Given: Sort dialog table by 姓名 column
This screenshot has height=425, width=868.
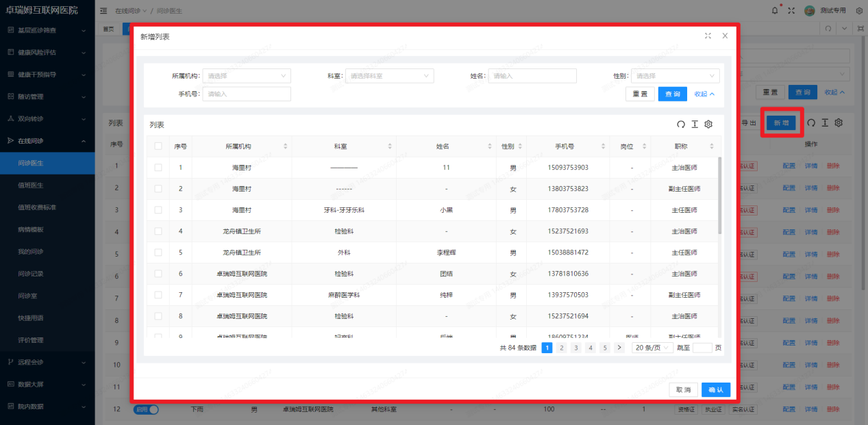Looking at the screenshot, I should click(490, 146).
